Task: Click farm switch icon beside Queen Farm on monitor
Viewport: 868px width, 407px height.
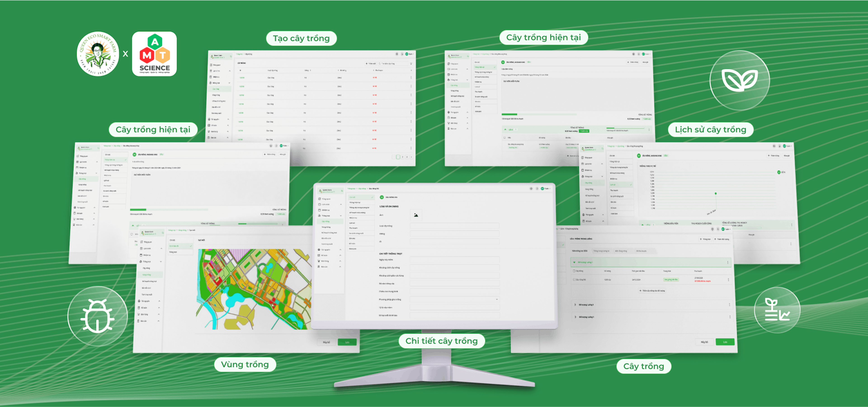Action: pos(342,191)
